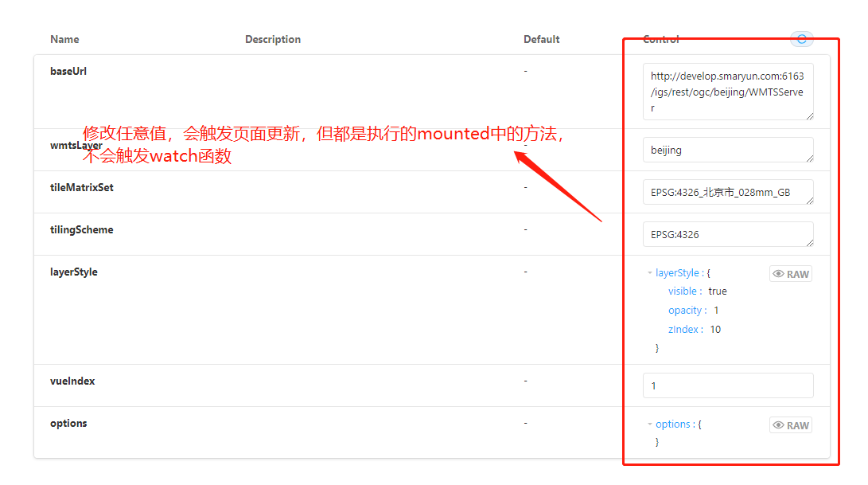Image resolution: width=868 pixels, height=485 pixels.
Task: Reset controls using the circular arrow icon
Action: click(801, 39)
